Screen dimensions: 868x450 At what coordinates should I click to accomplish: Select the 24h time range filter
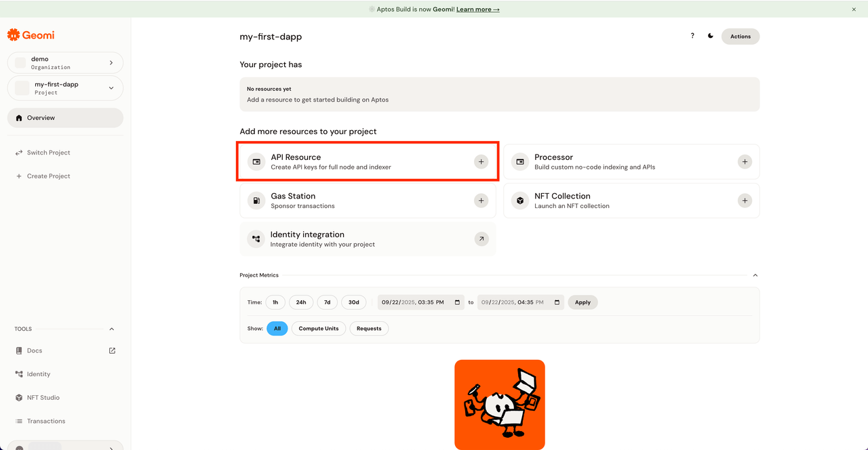[x=300, y=302]
